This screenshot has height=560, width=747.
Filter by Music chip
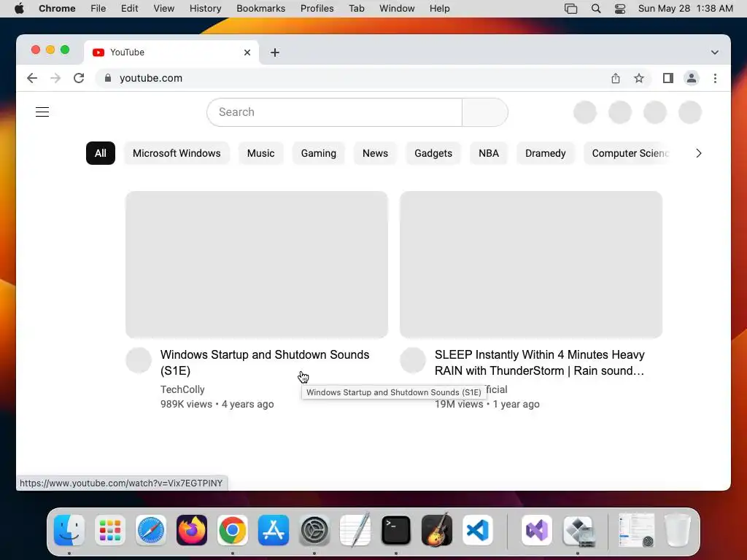[260, 153]
